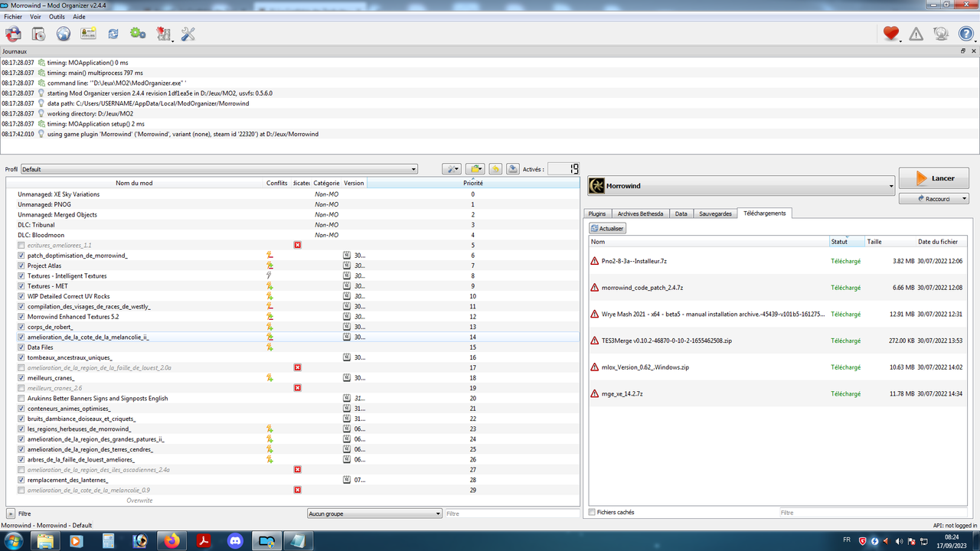The height and width of the screenshot is (551, 980).
Task: Open the Fichier menu
Action: tap(13, 17)
